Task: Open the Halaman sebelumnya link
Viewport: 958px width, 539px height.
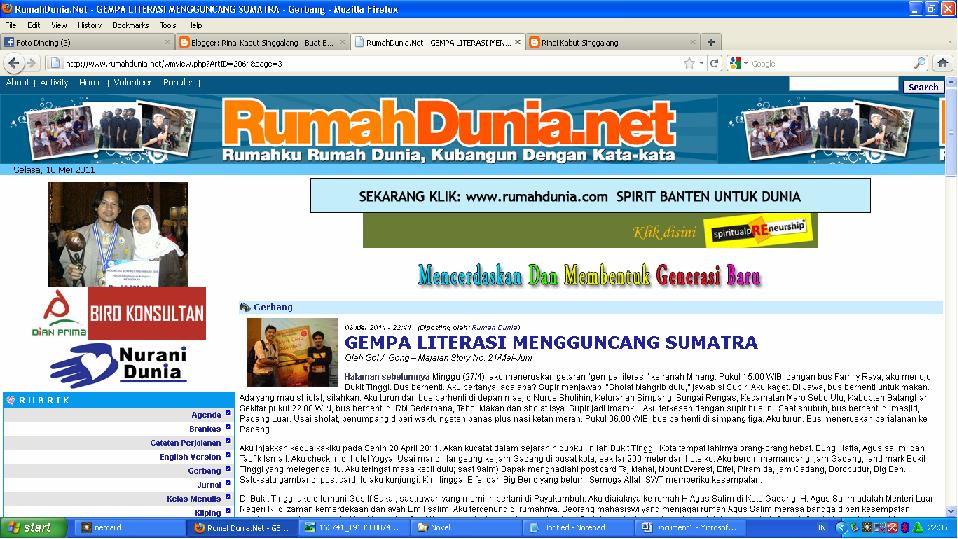Action: 387,376
